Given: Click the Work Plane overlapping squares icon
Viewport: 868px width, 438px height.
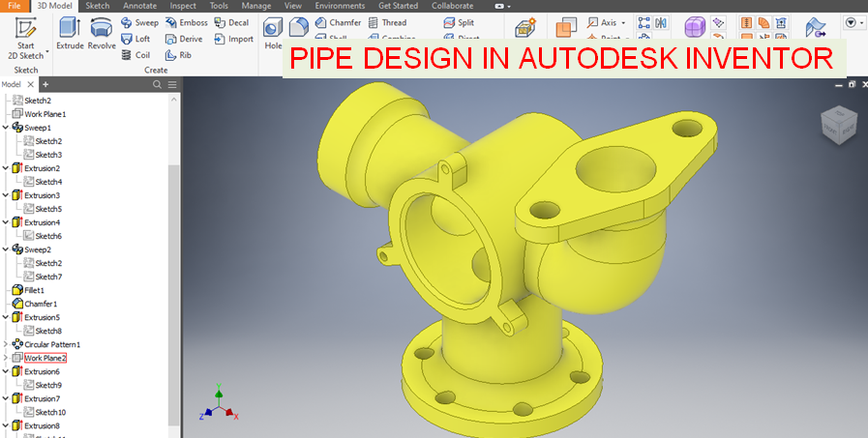Looking at the screenshot, I should (x=566, y=27).
